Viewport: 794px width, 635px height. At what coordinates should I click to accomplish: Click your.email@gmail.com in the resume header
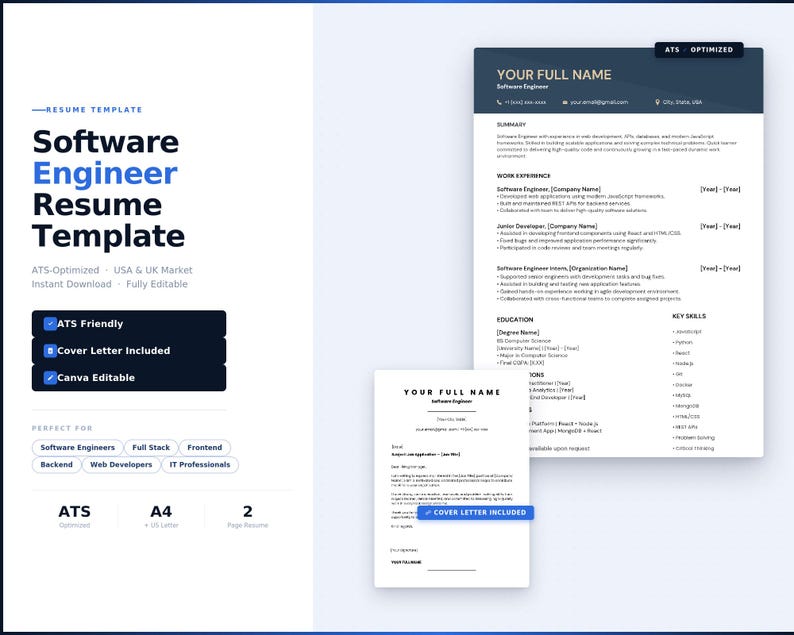click(599, 102)
